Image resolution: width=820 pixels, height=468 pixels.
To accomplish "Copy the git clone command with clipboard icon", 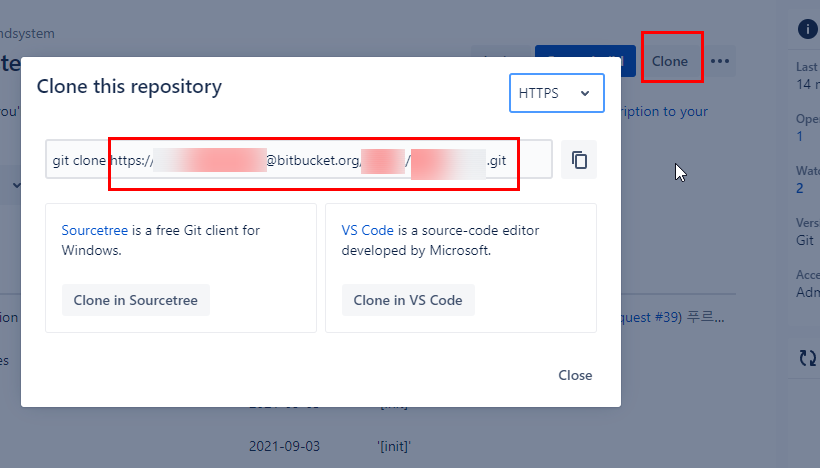I will pos(579,159).
